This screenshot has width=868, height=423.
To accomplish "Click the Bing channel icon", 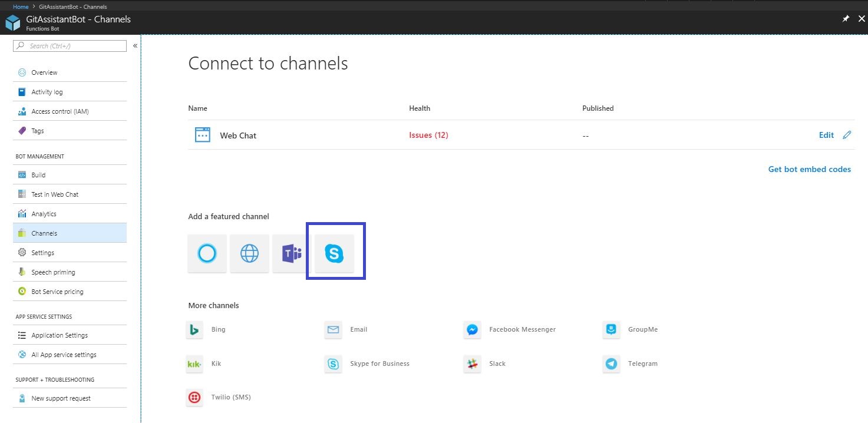I will [x=194, y=330].
